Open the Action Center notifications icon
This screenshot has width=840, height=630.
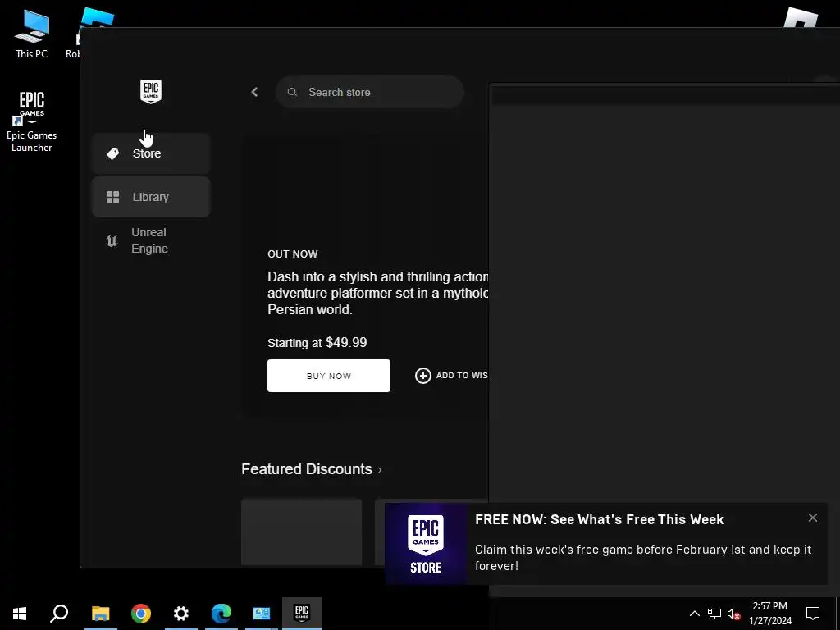[813, 614]
